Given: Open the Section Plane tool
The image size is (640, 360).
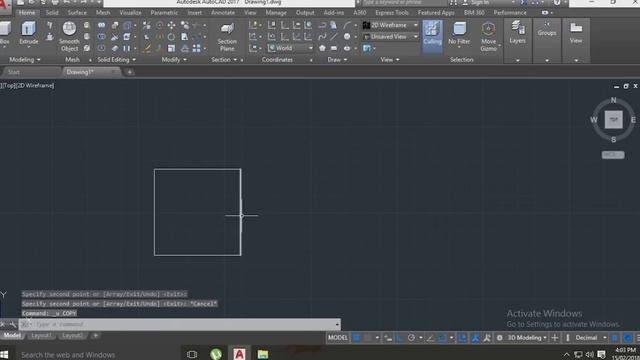Looking at the screenshot, I should coord(227,37).
